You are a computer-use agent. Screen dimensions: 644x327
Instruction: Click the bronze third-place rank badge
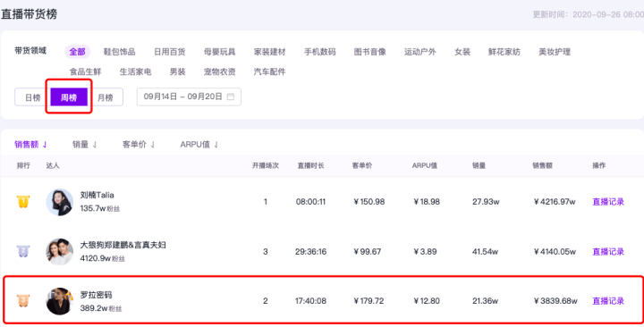coord(23,301)
